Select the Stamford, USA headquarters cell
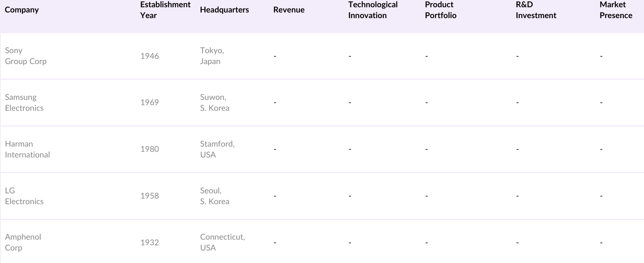Screen dimensions: 644x263 (217, 149)
